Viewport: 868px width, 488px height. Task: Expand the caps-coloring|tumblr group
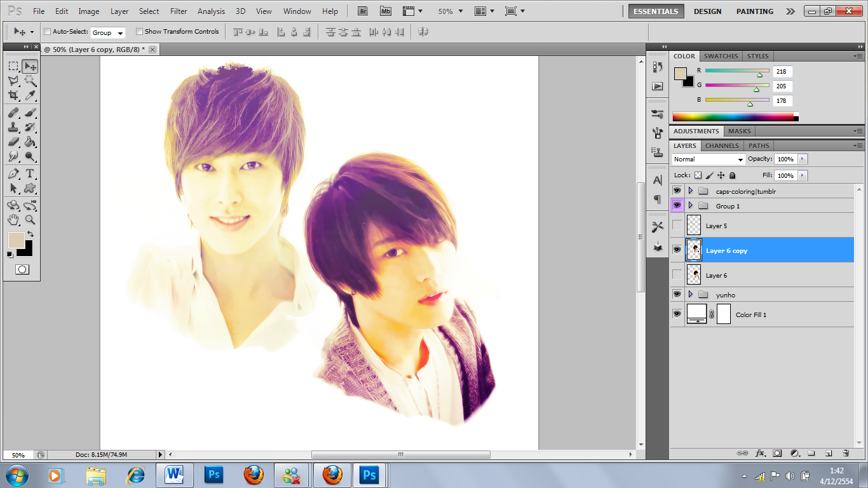pos(690,191)
